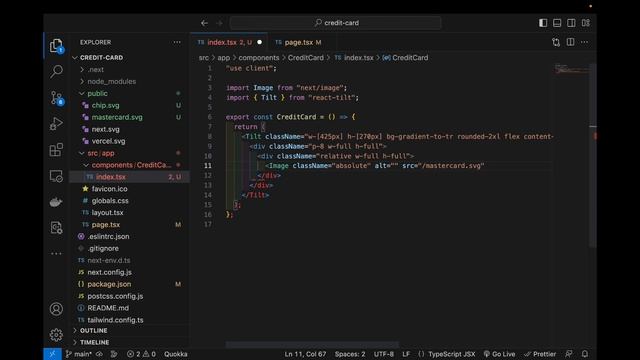
Task: Toggle the bottom panel layout icon
Action: point(557,23)
